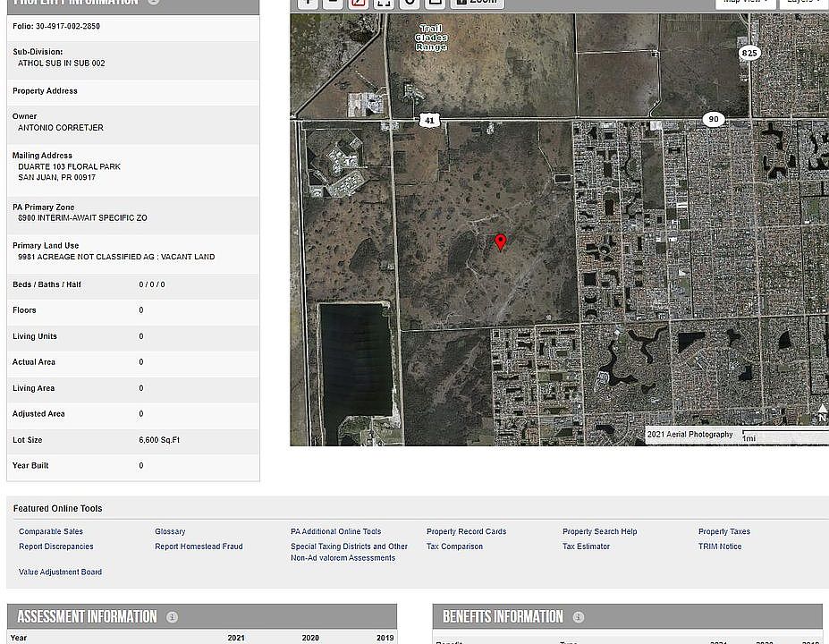829x644 pixels.
Task: Click the Adjusted Area label
Action: point(38,414)
